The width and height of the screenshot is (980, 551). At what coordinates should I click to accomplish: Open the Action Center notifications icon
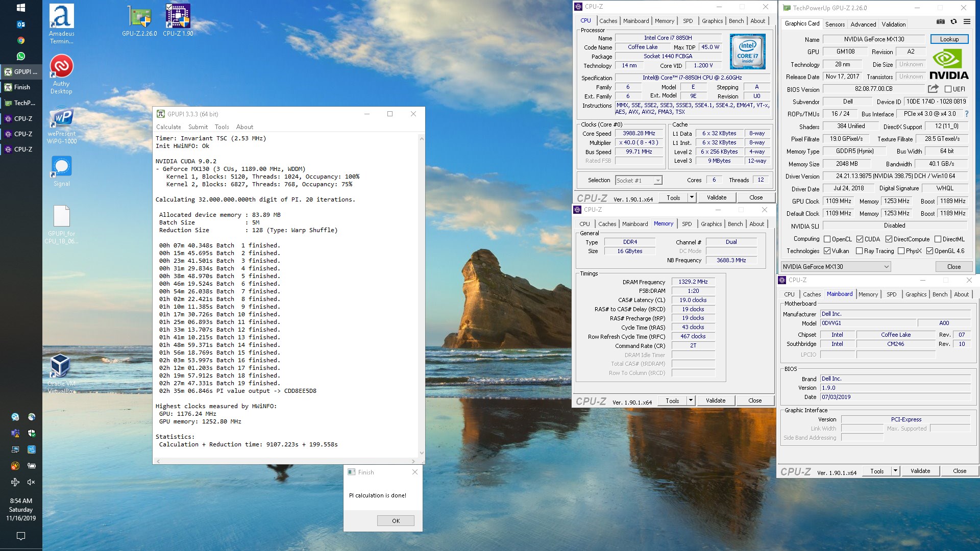click(21, 536)
